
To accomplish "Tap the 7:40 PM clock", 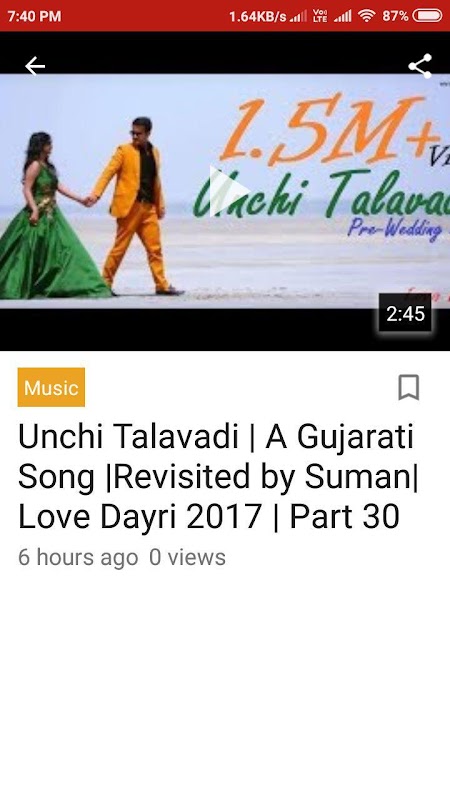I will click(x=34, y=16).
